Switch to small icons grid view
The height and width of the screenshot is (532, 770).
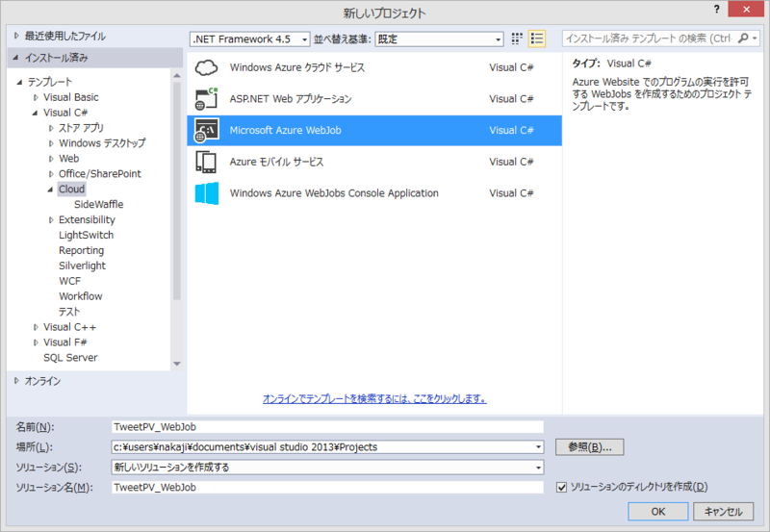click(x=517, y=38)
